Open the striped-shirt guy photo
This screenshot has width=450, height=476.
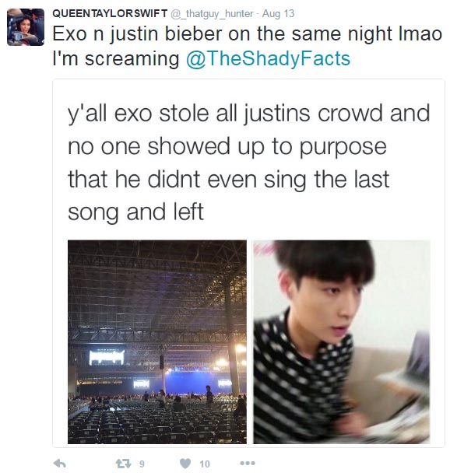point(342,341)
